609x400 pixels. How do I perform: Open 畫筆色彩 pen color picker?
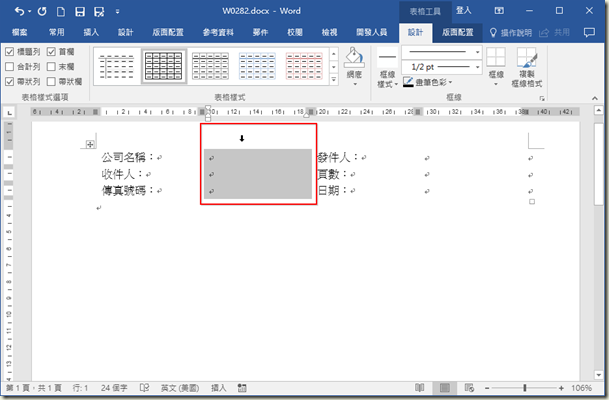428,82
